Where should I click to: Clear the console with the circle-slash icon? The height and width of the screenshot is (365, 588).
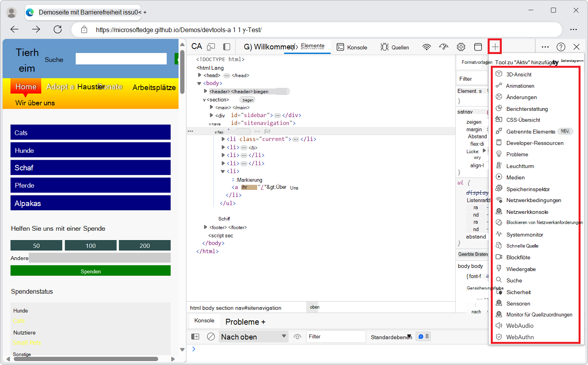coord(211,336)
